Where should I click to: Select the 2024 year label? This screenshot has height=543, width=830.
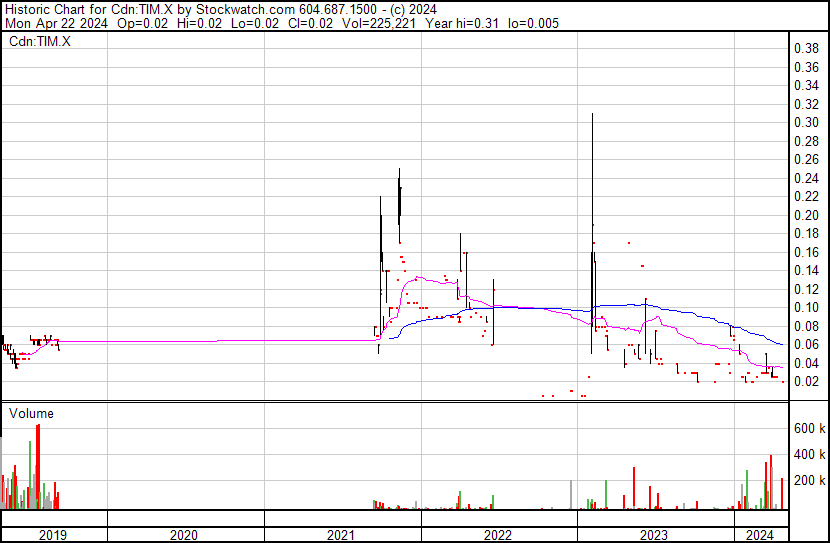click(x=761, y=535)
